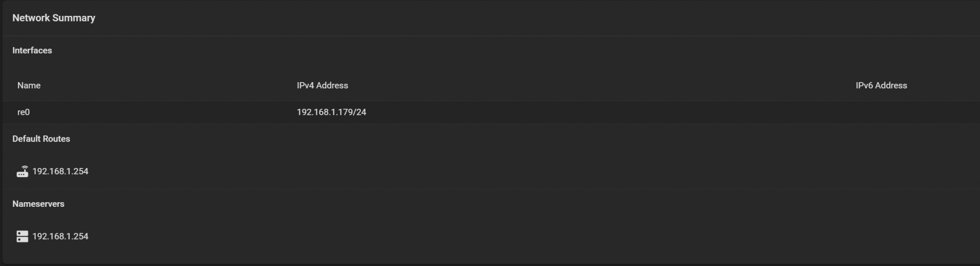Click the nameserver address 192.168.1.254
The image size is (980, 266).
tap(60, 236)
